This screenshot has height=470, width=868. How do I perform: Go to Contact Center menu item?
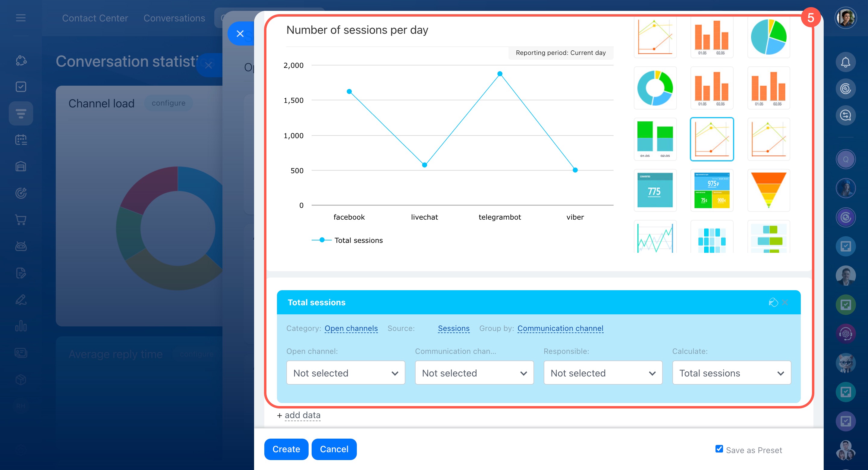(x=95, y=18)
